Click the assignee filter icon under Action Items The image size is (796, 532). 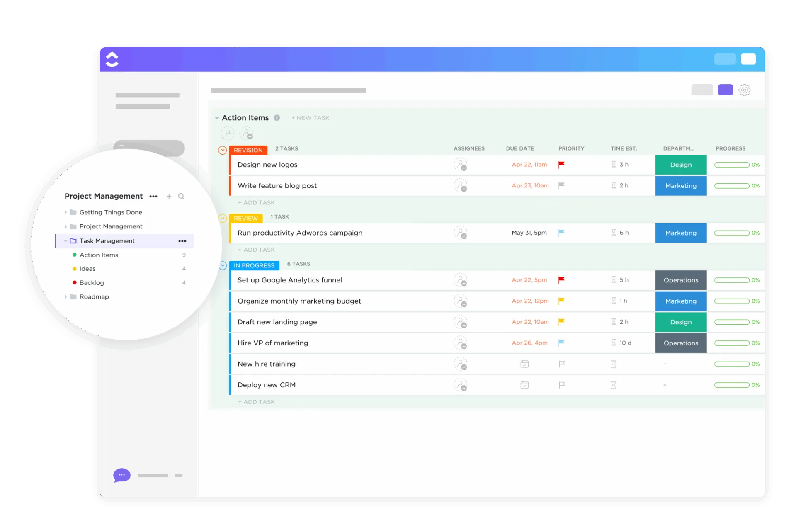click(x=247, y=134)
